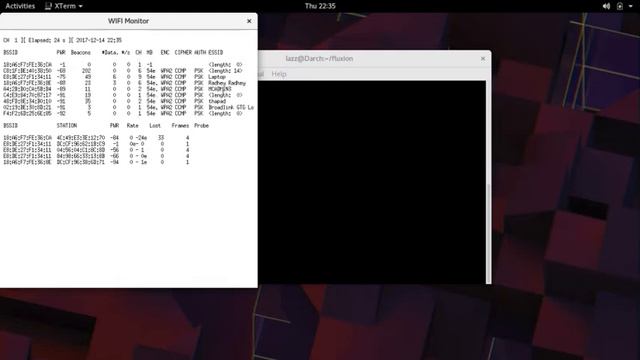Select the Laptop ESSID entry
640x360 pixels.
(x=217, y=77)
